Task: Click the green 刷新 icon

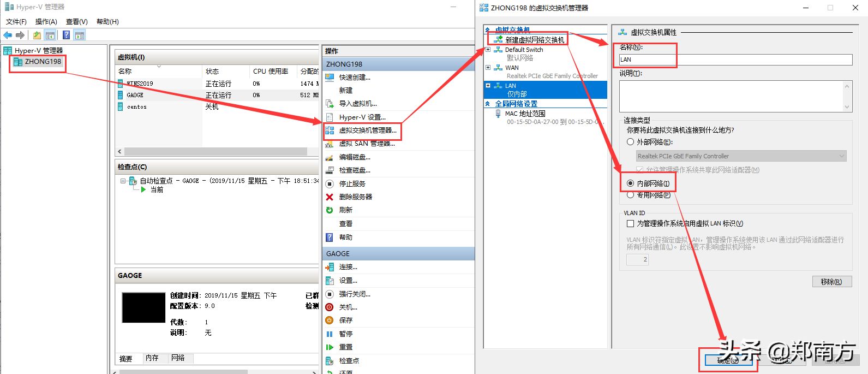Action: click(x=330, y=210)
